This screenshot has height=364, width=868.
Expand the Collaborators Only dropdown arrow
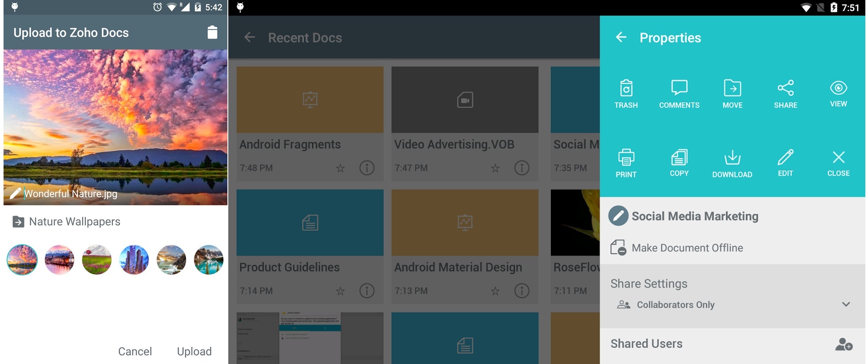coord(846,304)
